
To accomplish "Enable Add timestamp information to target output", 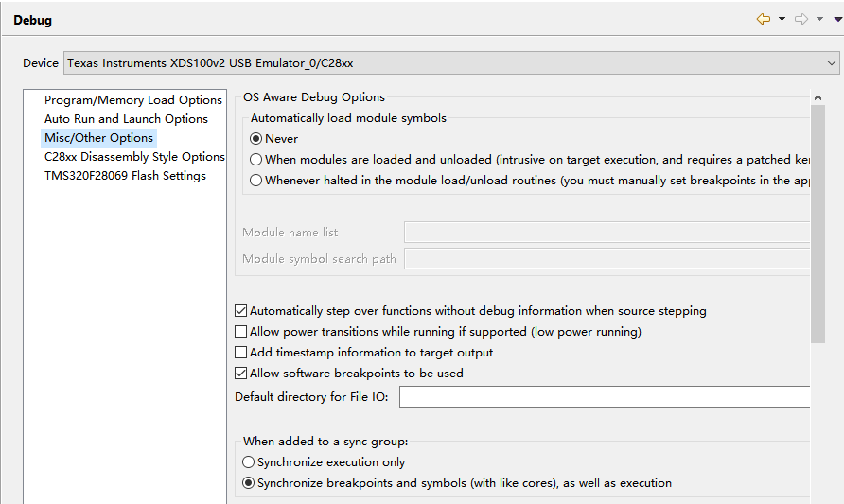I will click(x=241, y=353).
